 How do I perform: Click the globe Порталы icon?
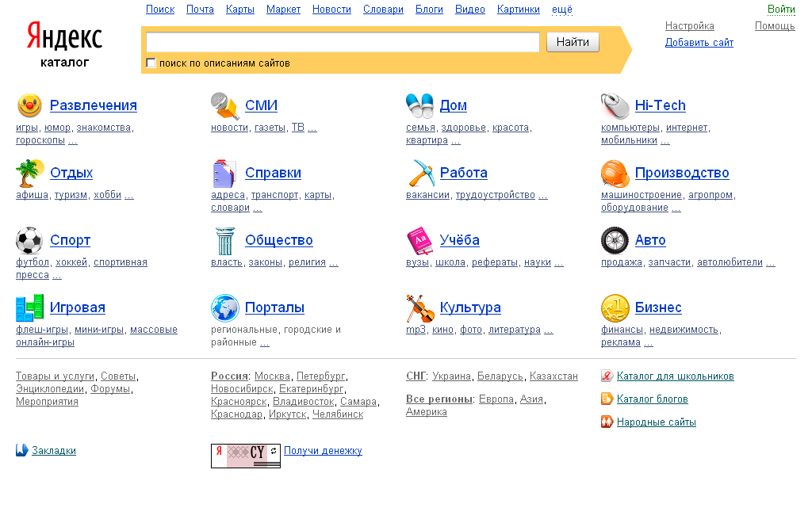tap(224, 307)
